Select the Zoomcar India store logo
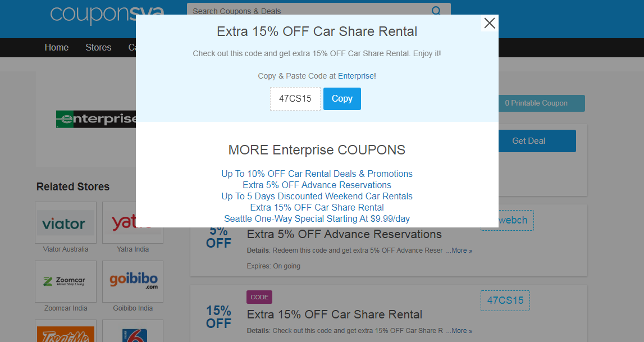The image size is (644, 342). pyautogui.click(x=66, y=281)
